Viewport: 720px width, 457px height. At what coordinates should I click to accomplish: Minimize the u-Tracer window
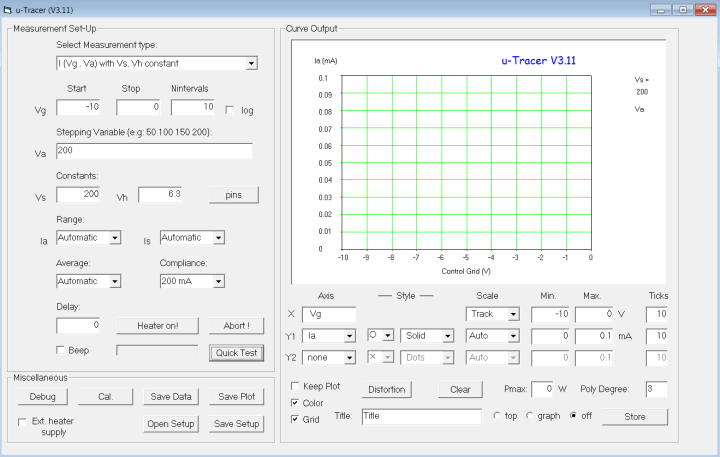pos(661,10)
